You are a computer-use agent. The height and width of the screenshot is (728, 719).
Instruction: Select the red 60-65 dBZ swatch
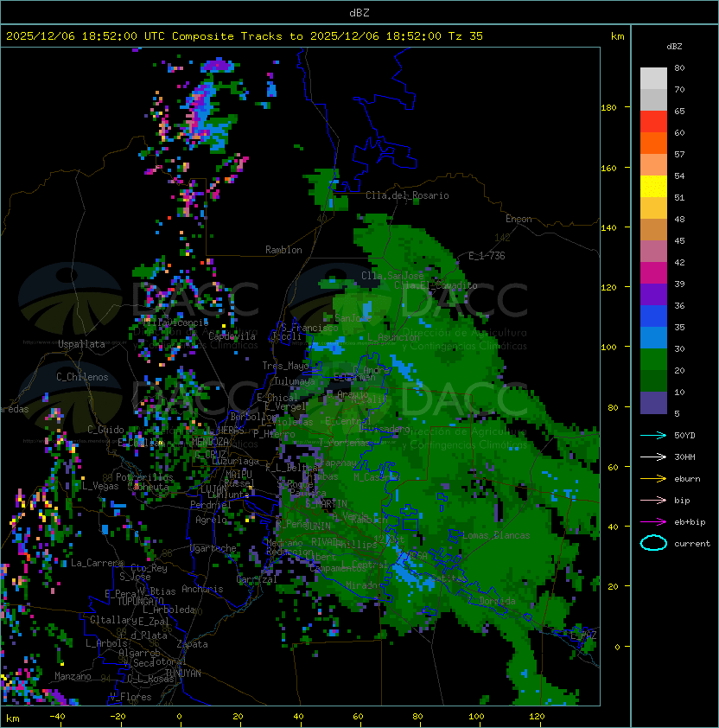653,122
